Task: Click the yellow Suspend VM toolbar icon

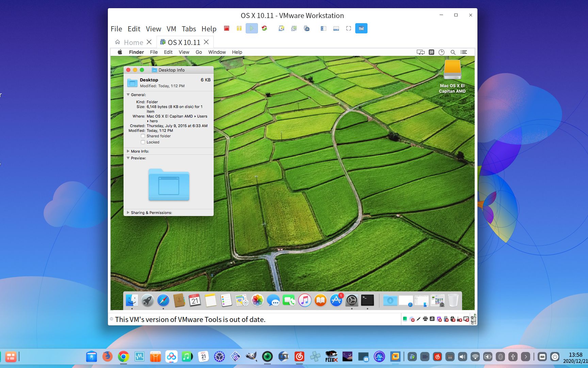Action: click(x=239, y=28)
